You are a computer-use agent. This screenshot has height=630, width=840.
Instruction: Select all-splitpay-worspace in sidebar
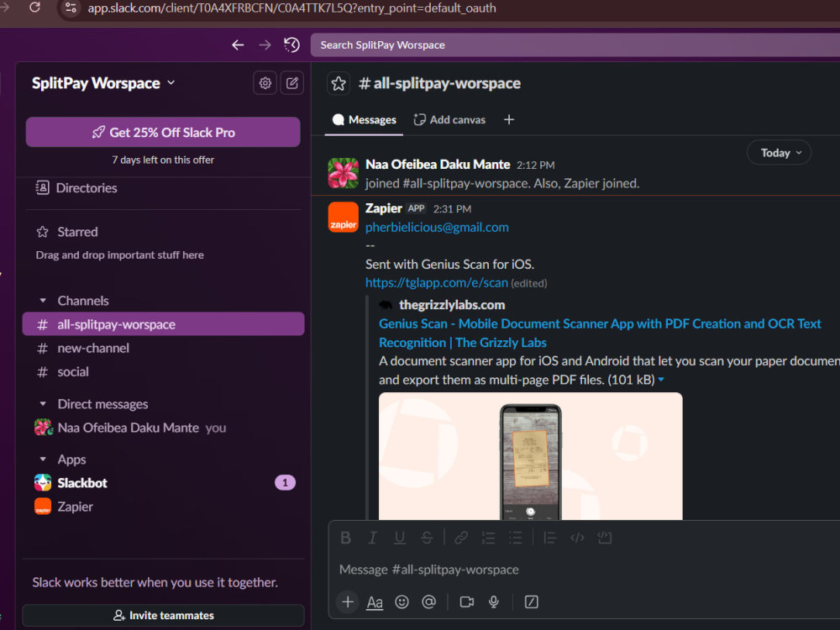pyautogui.click(x=164, y=324)
